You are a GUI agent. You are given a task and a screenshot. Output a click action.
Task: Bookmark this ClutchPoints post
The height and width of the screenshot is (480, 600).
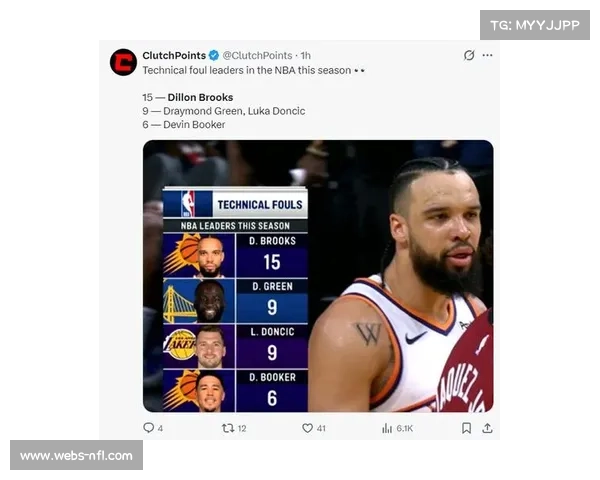pyautogui.click(x=466, y=428)
